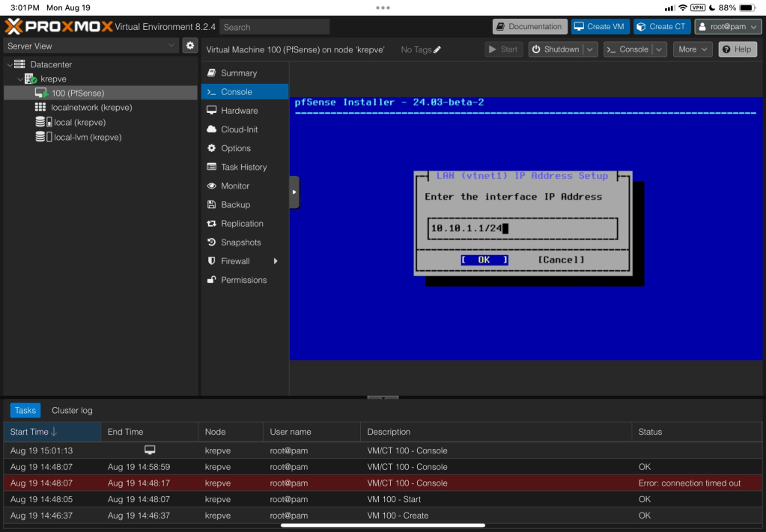Click the top Search field

pyautogui.click(x=274, y=27)
